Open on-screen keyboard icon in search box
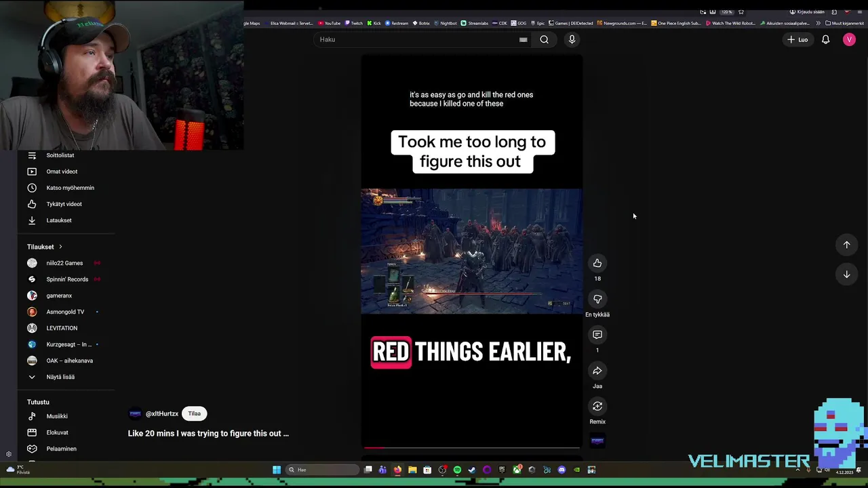Screen dimensions: 868x488 [523, 39]
